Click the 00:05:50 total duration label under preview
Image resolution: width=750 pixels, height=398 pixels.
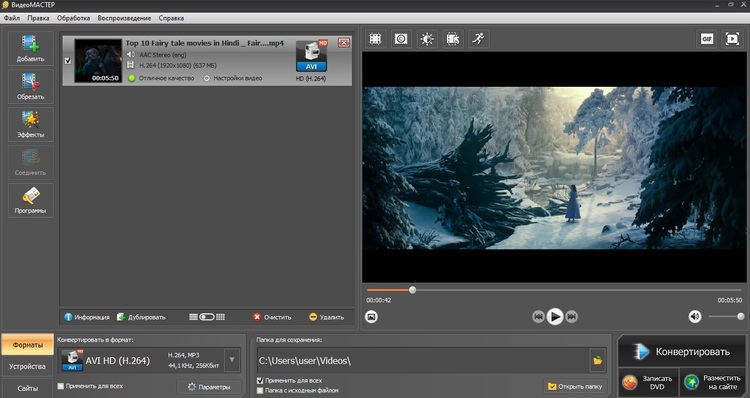click(x=729, y=300)
